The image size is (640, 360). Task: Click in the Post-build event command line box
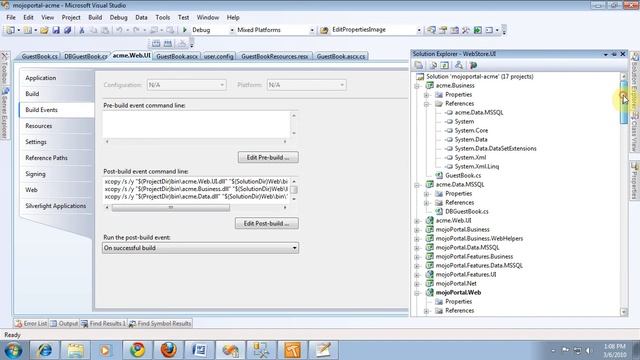coord(196,189)
